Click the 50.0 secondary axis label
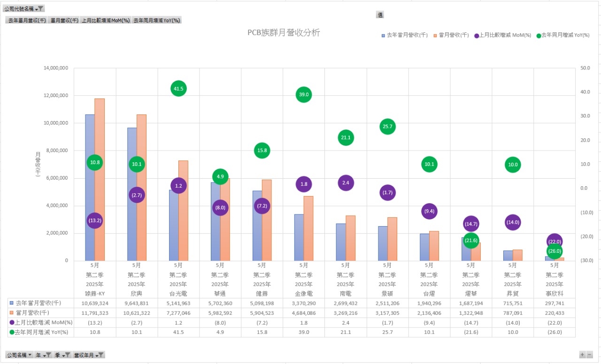Screen dimensions: 601x364 [x=585, y=68]
